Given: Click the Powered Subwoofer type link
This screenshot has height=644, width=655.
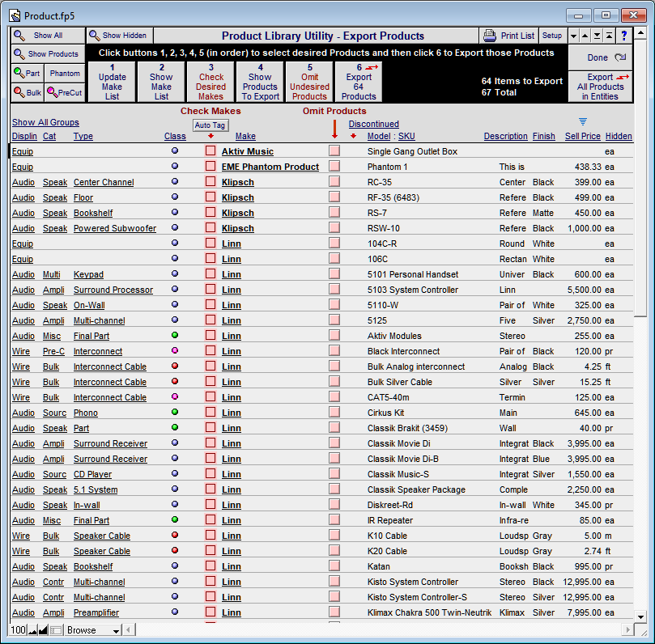Looking at the screenshot, I should coord(115,228).
